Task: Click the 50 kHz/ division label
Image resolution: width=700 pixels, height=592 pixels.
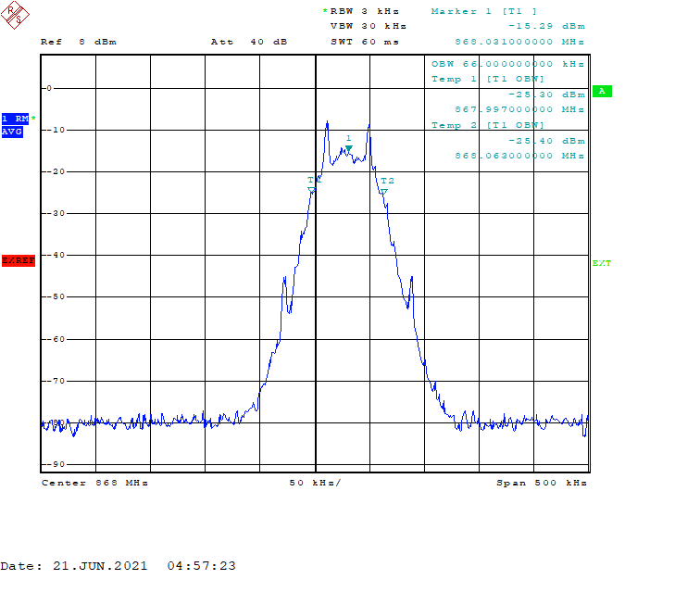Action: pos(315,483)
